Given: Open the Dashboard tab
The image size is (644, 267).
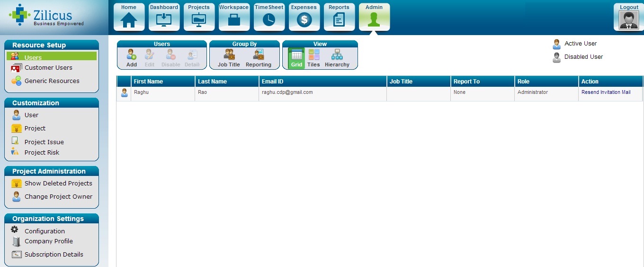Looking at the screenshot, I should click(164, 17).
